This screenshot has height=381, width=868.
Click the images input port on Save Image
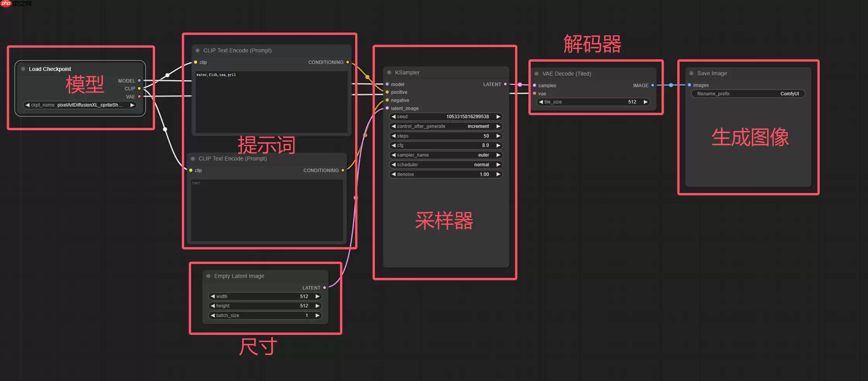pos(689,84)
